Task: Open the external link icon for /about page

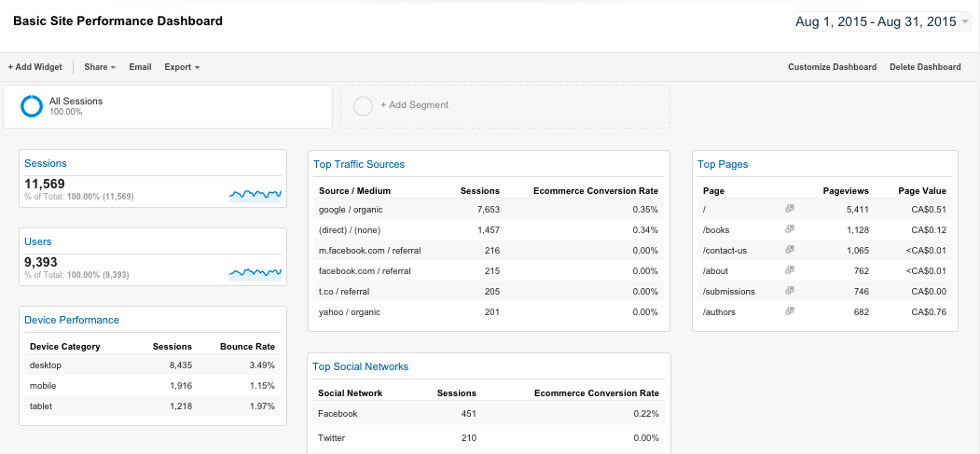Action: coord(789,270)
